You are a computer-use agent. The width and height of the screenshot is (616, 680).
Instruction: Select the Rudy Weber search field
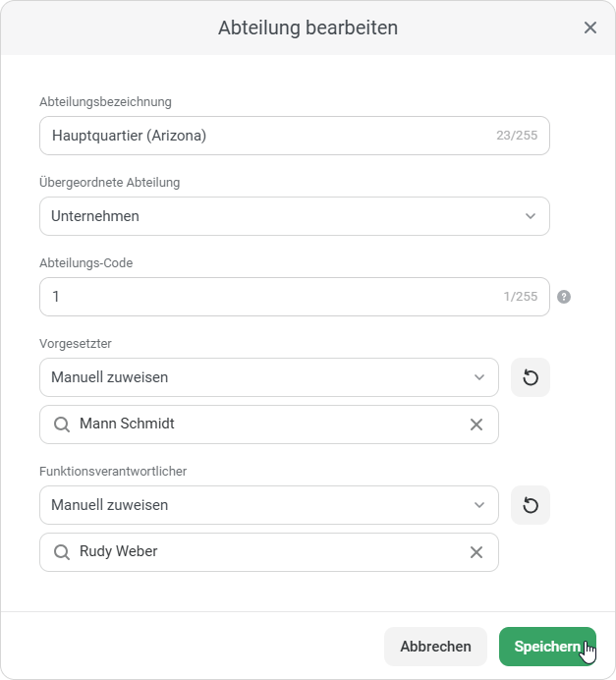coord(265,552)
